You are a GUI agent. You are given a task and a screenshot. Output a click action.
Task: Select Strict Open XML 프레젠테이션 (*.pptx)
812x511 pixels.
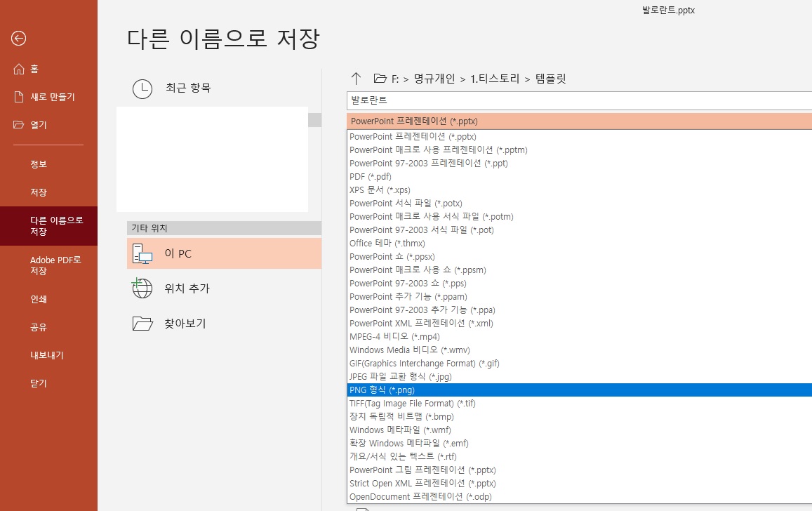580,483
